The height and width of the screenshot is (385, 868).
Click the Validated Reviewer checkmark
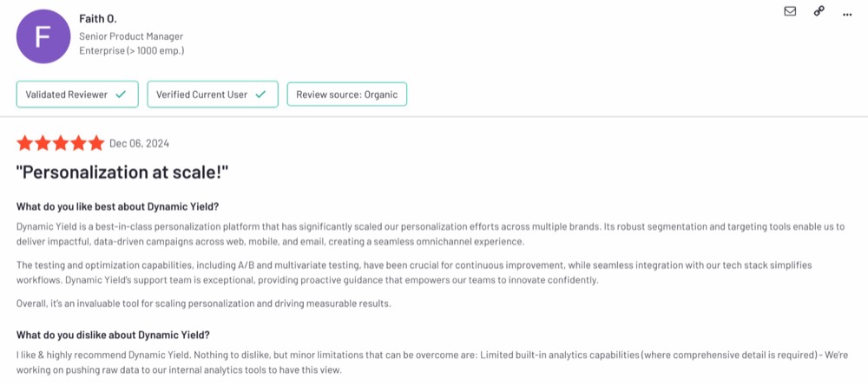(x=120, y=95)
